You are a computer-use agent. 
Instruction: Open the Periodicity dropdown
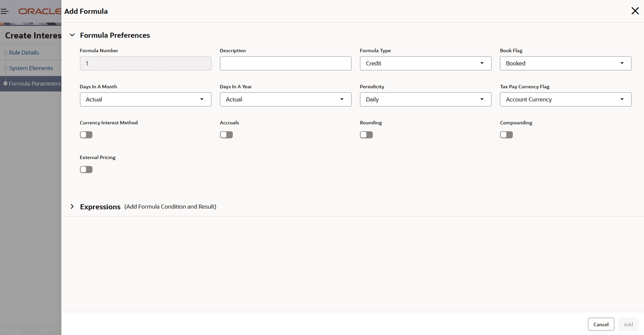[x=426, y=100]
